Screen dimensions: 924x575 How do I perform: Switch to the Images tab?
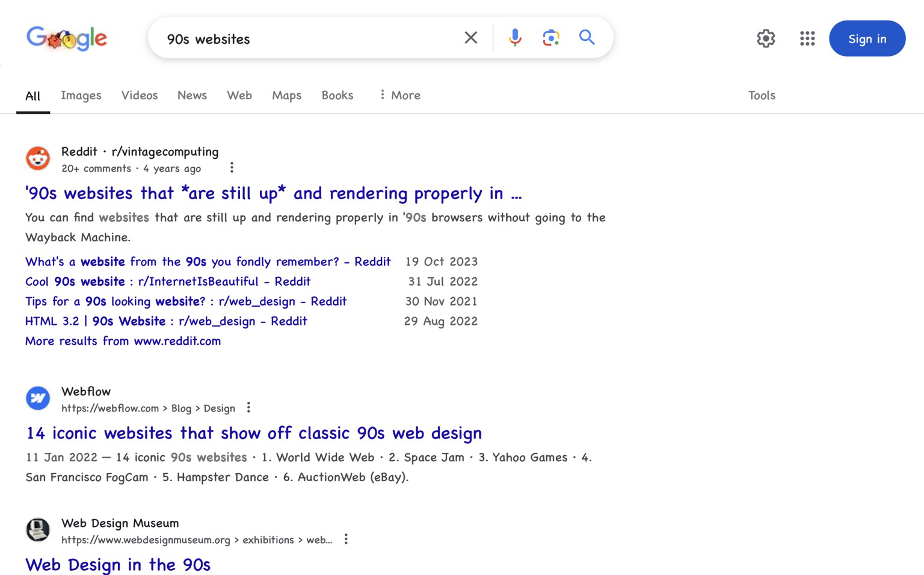[x=81, y=95]
